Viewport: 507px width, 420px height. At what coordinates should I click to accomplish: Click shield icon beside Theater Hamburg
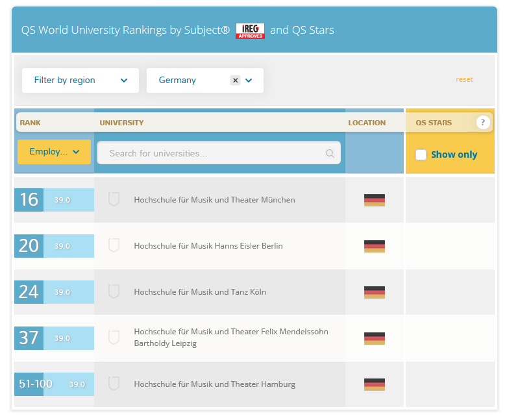tap(114, 384)
